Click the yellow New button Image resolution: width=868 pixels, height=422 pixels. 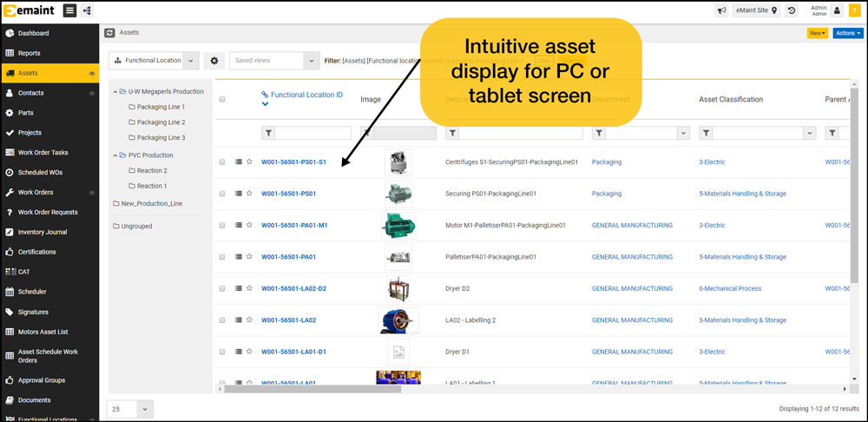pos(817,33)
